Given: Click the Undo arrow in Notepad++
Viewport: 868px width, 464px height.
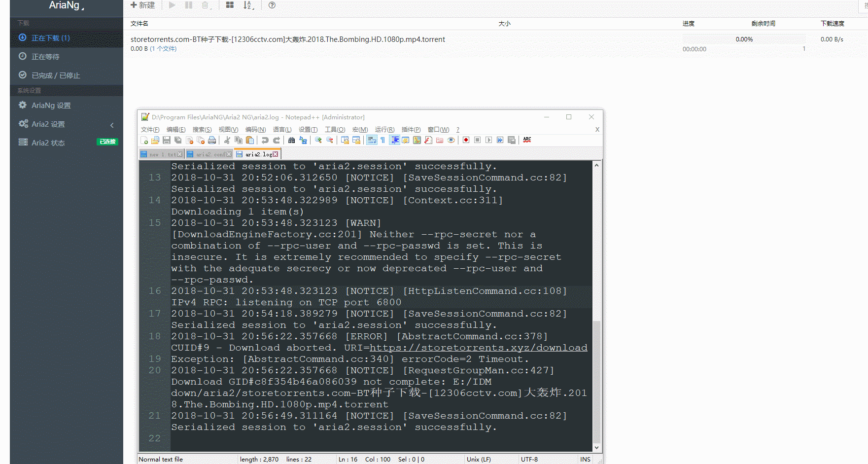Looking at the screenshot, I should (x=265, y=141).
